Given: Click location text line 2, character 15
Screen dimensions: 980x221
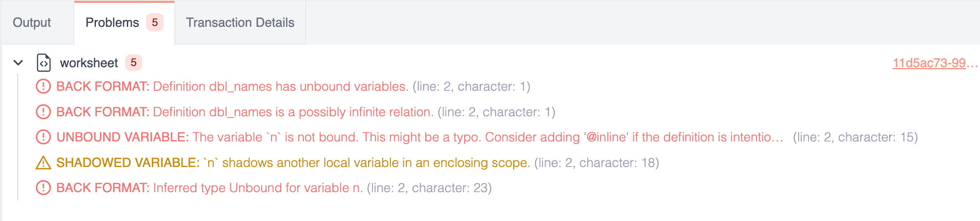Looking at the screenshot, I should click(855, 137).
